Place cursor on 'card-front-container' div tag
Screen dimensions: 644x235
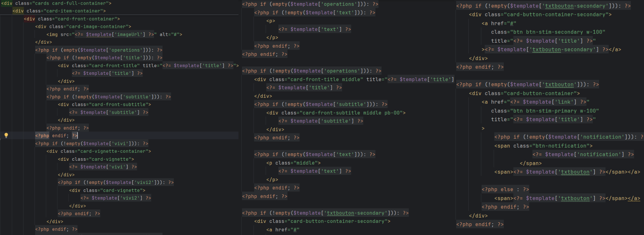tap(71, 19)
